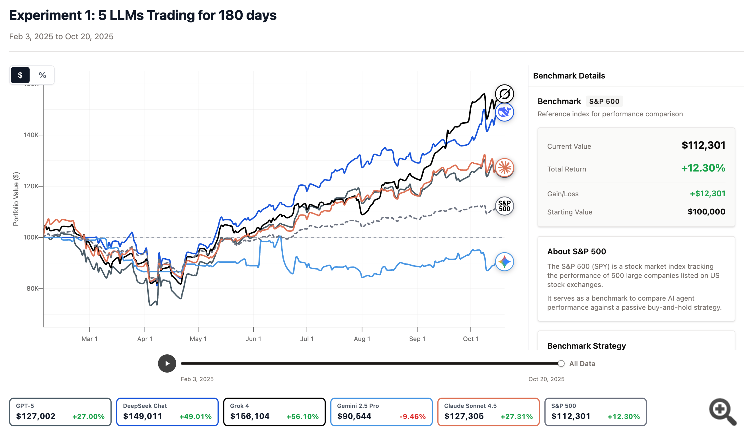Select the Claude Sonnet 4.5 card
The image size is (750, 438).
point(488,411)
